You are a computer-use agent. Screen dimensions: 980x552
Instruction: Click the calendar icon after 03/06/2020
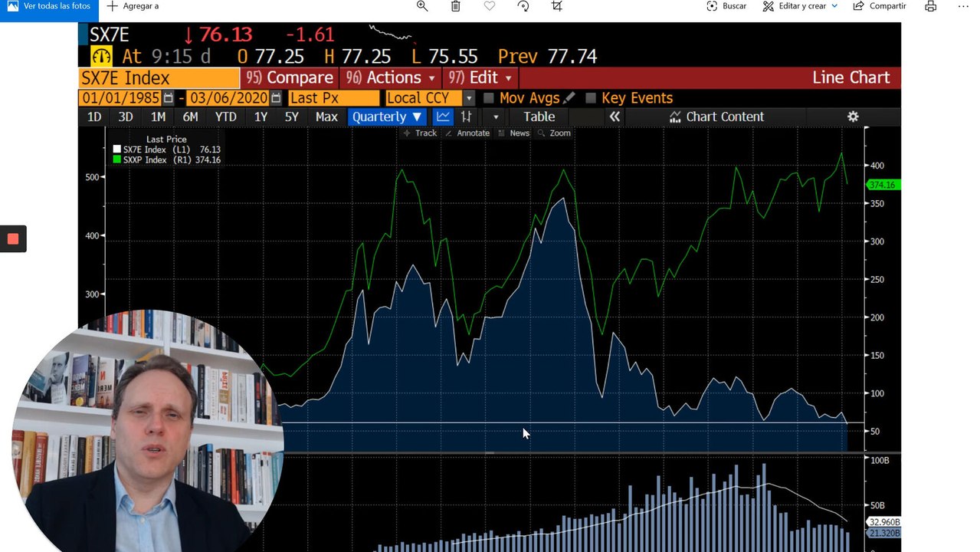277,98
